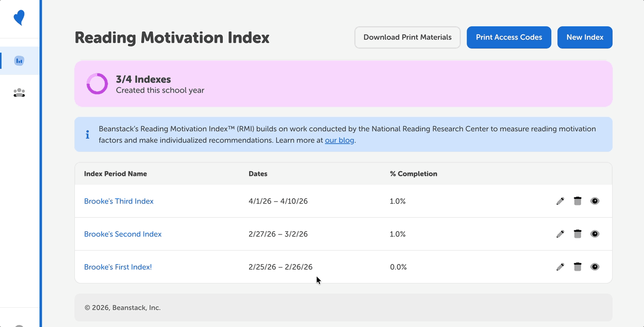This screenshot has width=644, height=327.
Task: Click the dates 2/27/26 – 3/2/26
Action: coord(278,234)
